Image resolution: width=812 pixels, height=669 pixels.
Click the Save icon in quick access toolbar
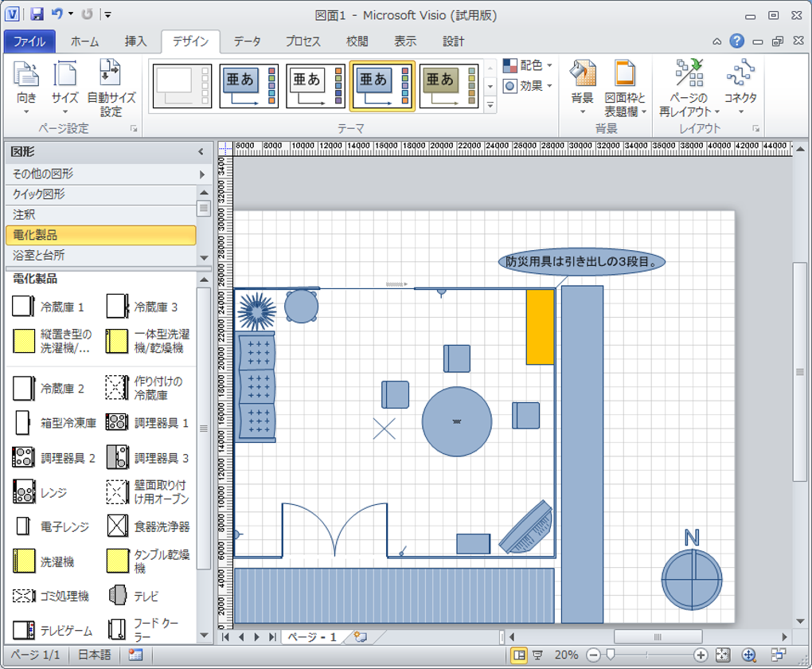[37, 14]
